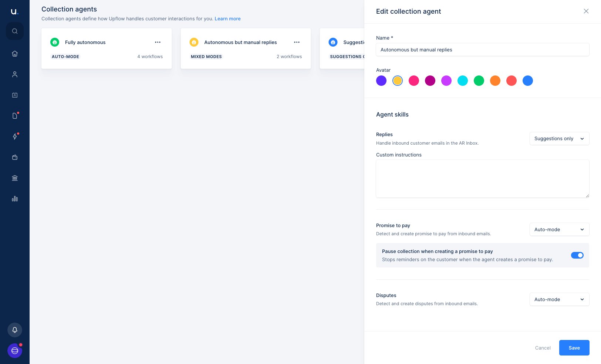
Task: Select the blue avatar color
Action: [x=528, y=81]
